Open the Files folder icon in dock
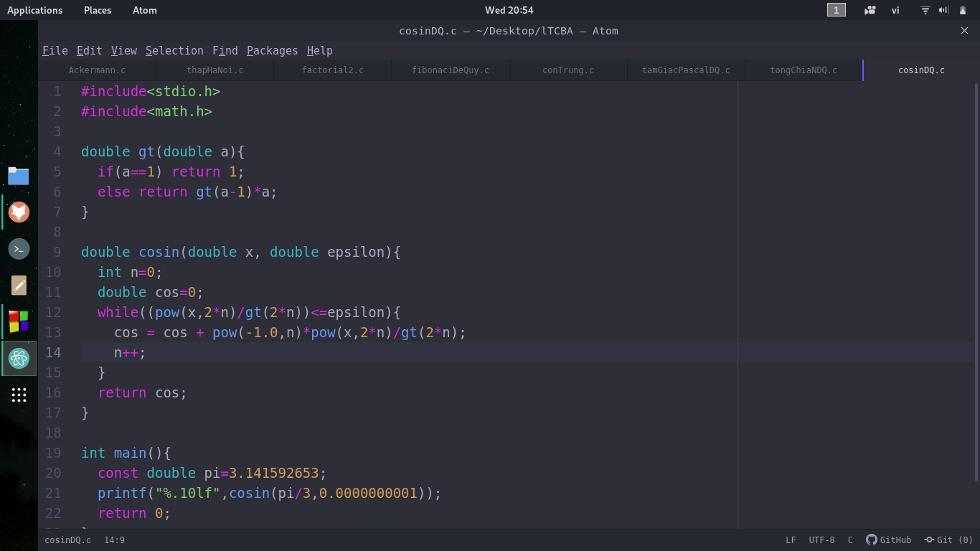Viewport: 980px width, 551px height. [19, 176]
